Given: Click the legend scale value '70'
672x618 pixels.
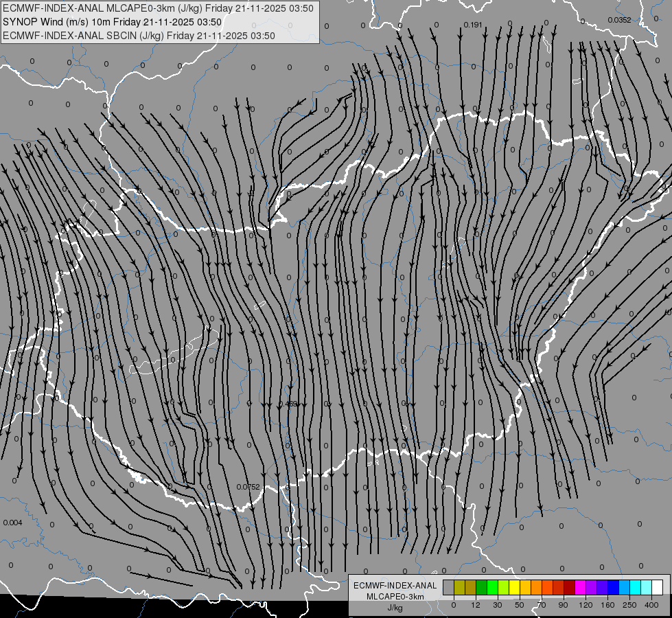Looking at the screenshot, I should pos(542,605).
